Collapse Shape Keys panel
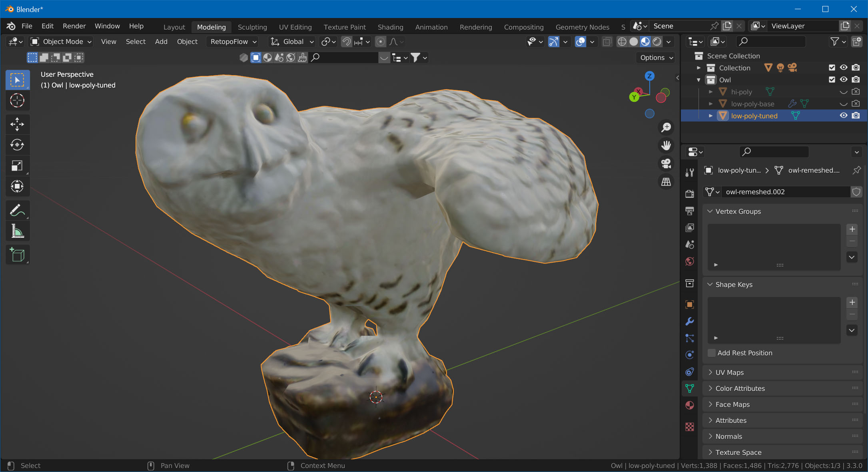 (710, 284)
